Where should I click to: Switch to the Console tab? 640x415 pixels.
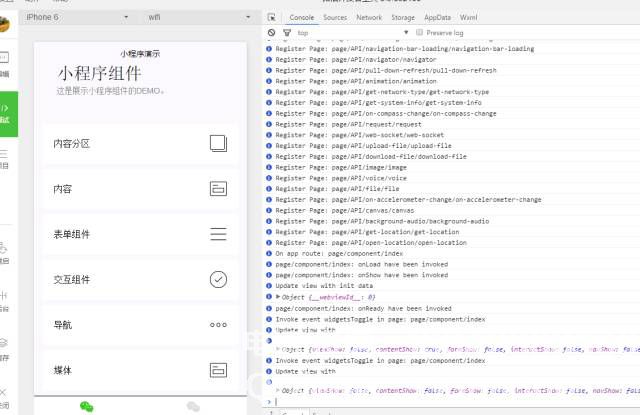(x=302, y=18)
